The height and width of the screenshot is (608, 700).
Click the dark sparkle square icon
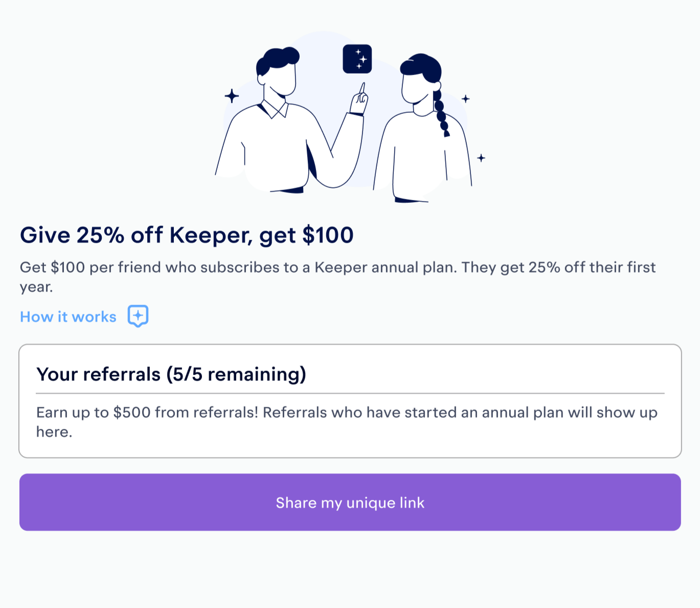[x=357, y=59]
